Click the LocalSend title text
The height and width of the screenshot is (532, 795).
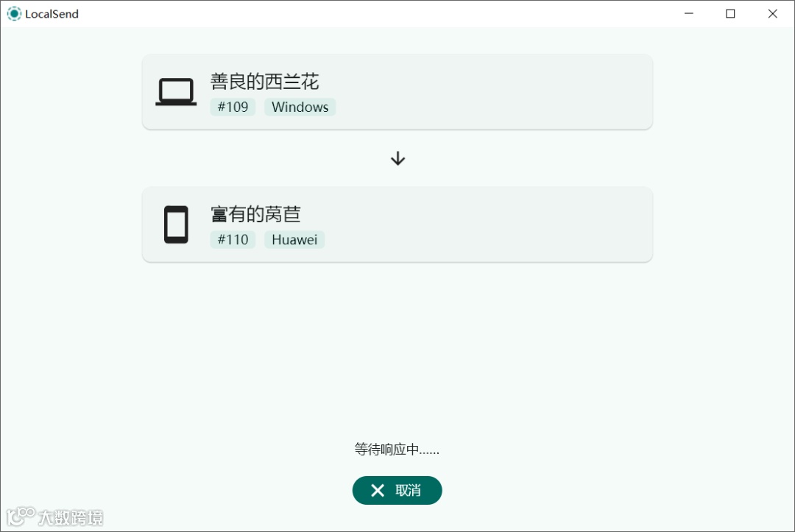point(52,14)
